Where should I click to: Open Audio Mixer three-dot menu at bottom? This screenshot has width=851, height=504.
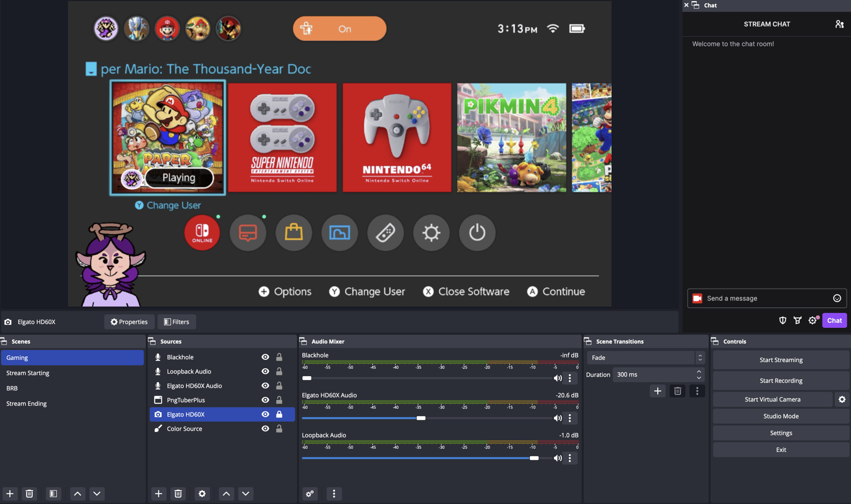[x=334, y=493]
